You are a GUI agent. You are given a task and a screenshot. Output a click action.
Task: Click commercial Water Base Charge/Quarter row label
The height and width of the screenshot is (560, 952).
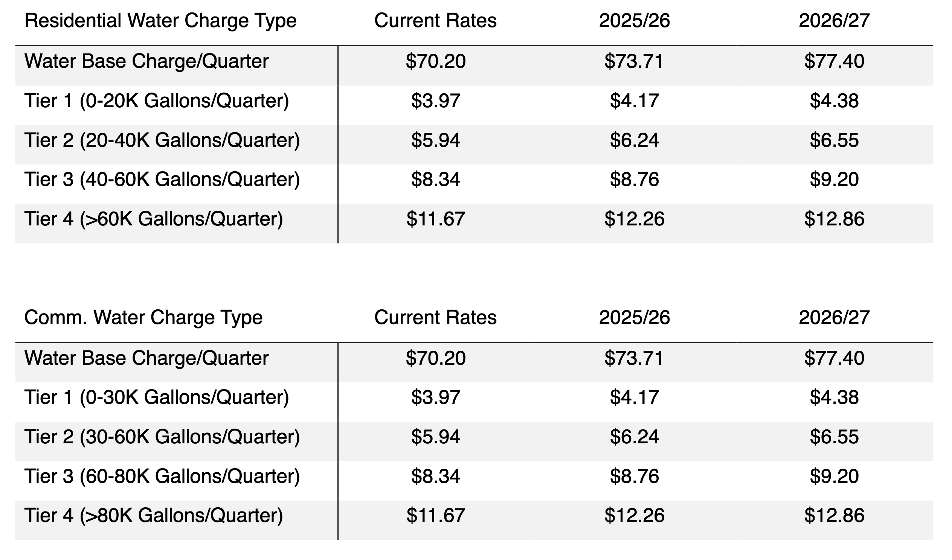click(146, 358)
